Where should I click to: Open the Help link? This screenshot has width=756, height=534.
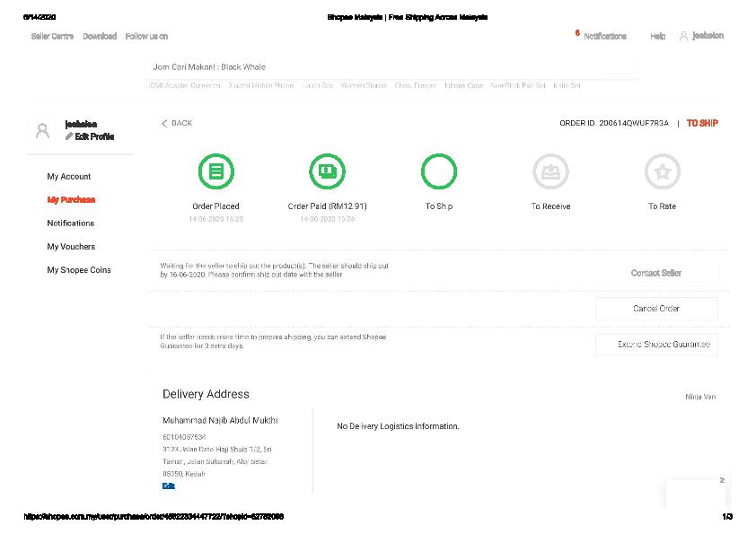pyautogui.click(x=657, y=36)
